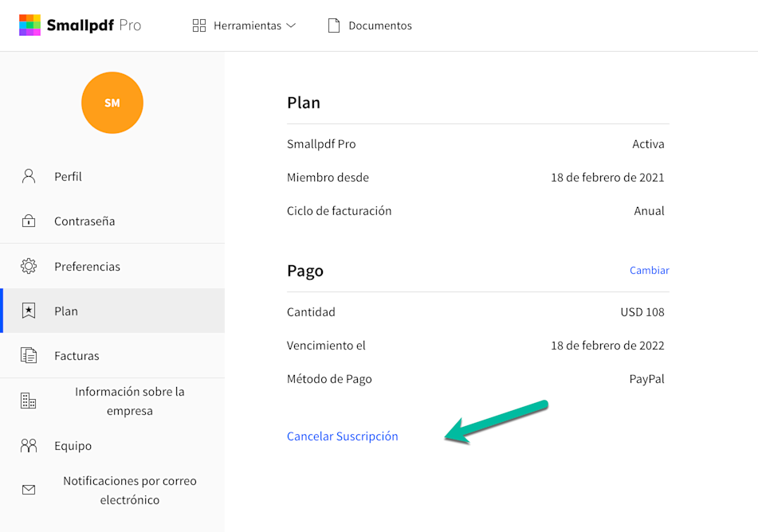The width and height of the screenshot is (758, 532).
Task: Click the orange SM avatar
Action: click(112, 103)
